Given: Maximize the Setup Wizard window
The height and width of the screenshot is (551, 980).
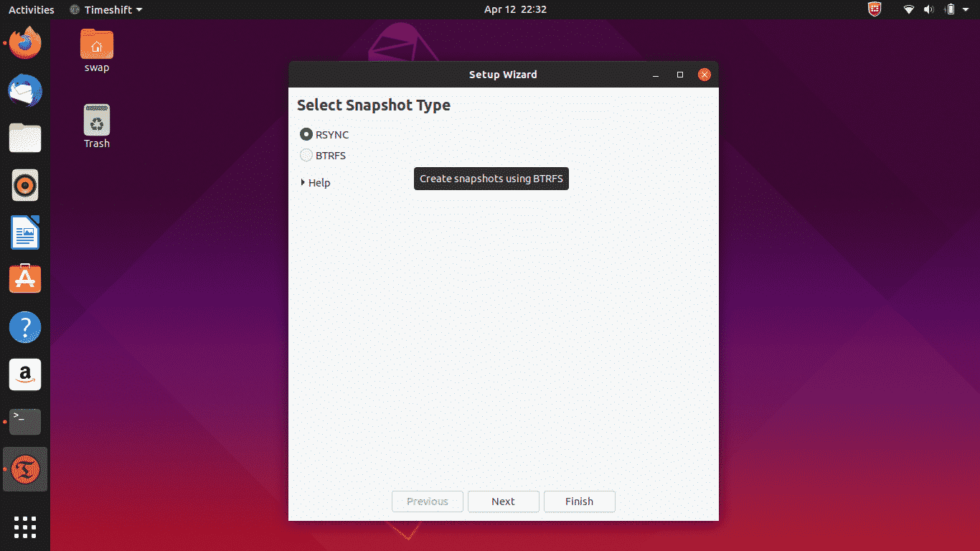Looking at the screenshot, I should 680,75.
